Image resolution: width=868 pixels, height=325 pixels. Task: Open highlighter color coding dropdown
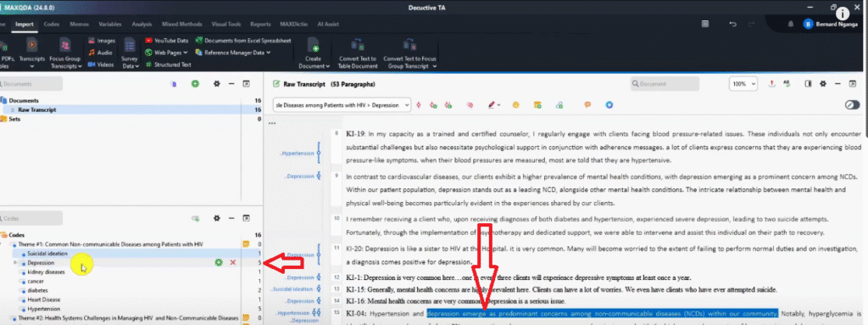click(494, 105)
